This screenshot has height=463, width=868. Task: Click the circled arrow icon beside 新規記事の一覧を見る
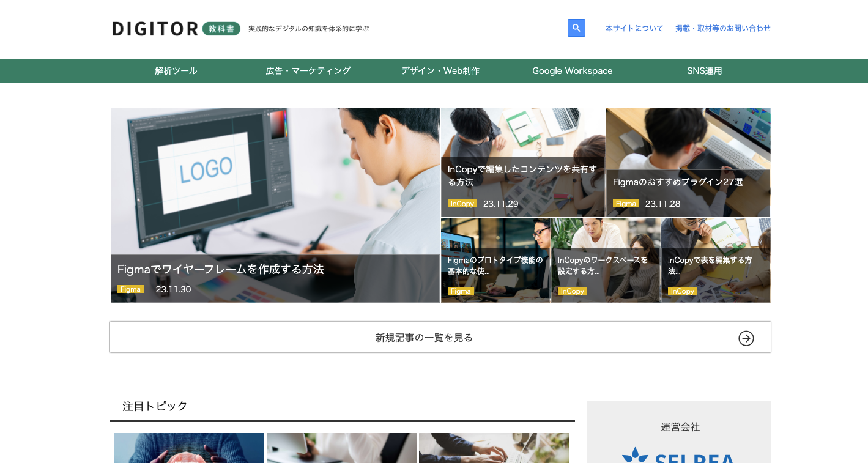[x=746, y=338]
